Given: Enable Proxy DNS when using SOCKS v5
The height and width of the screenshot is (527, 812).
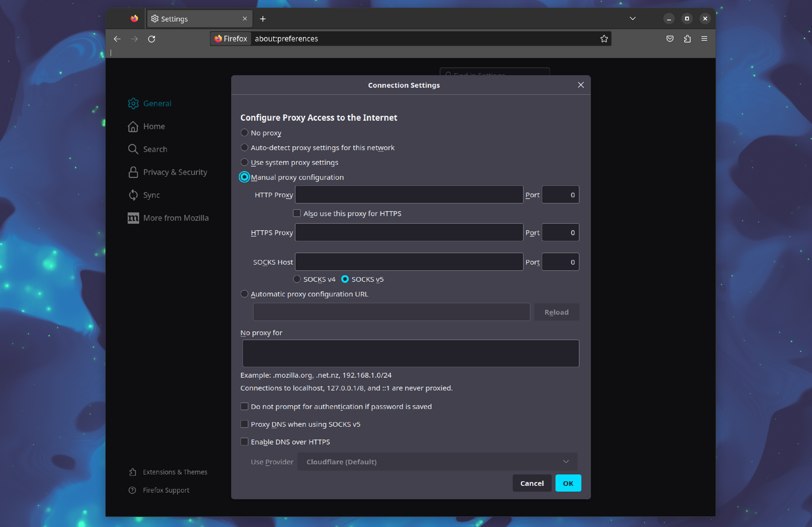Looking at the screenshot, I should (x=244, y=424).
